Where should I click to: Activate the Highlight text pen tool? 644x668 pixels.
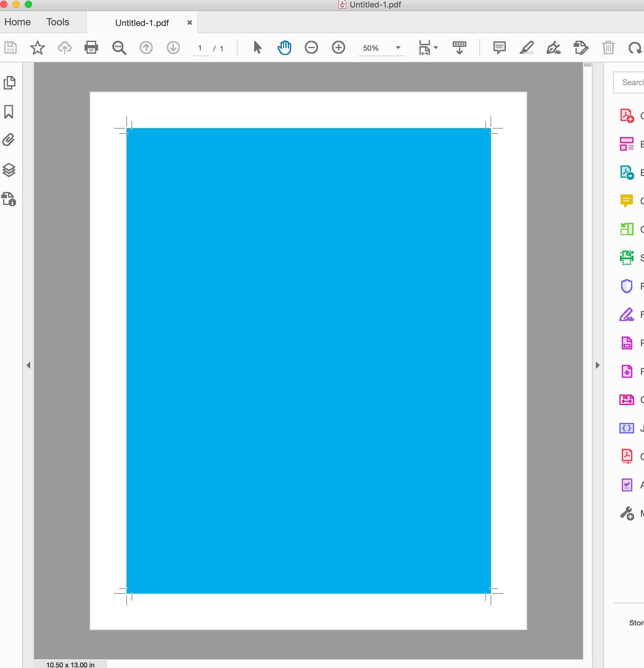click(526, 48)
